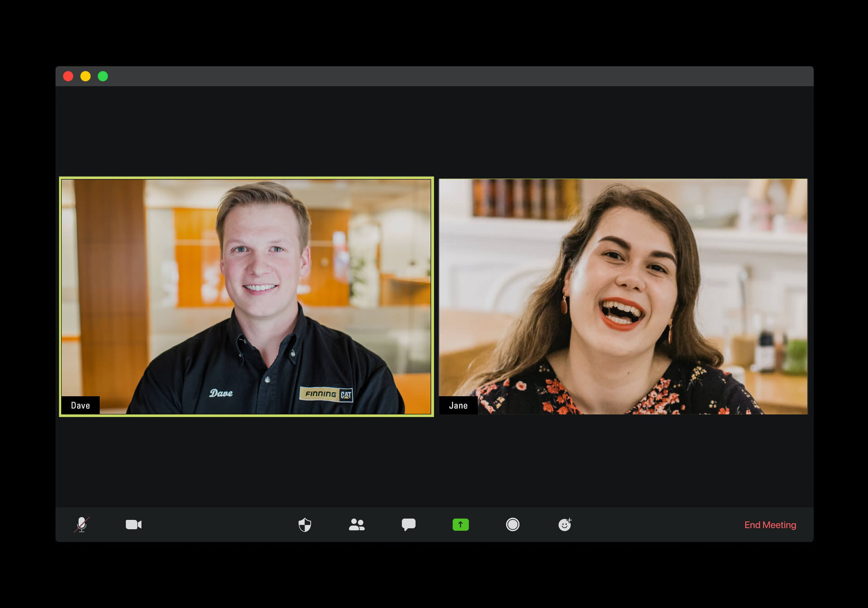The image size is (868, 608).
Task: Enter full screen using green window button
Action: (103, 76)
